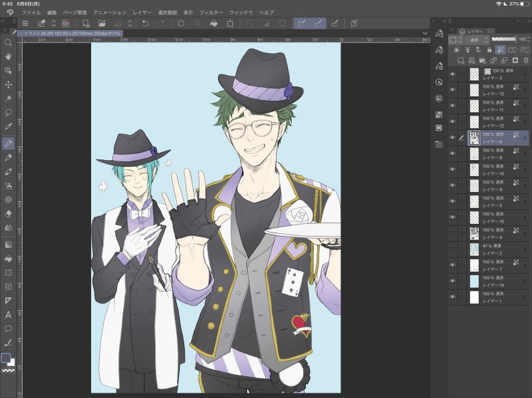This screenshot has height=398, width=532.
Task: Open file with folder icon in command bar
Action: coord(102,23)
